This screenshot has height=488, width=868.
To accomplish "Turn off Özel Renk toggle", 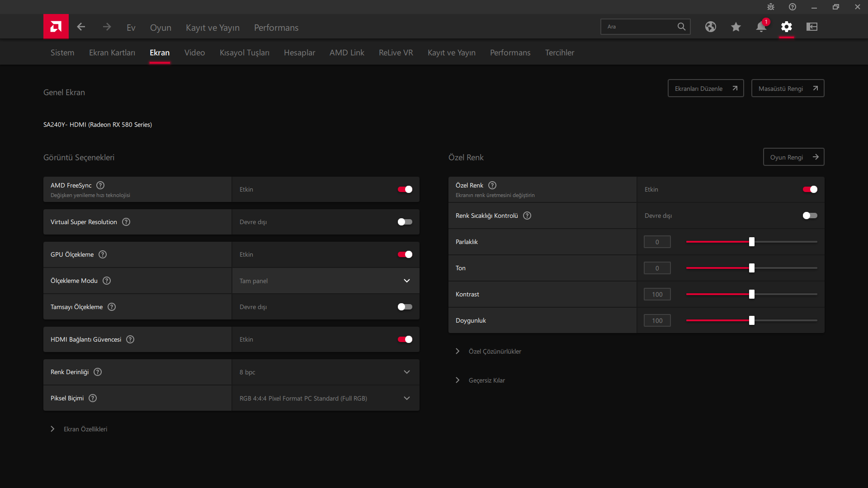I will pos(810,189).
